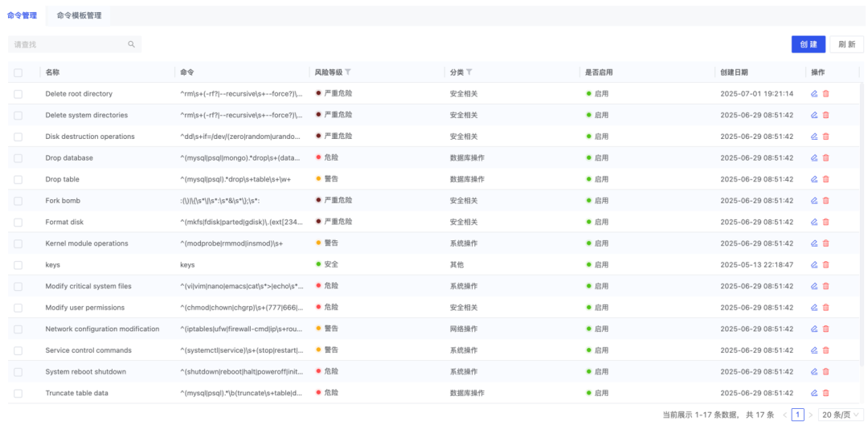This screenshot has height=425, width=868.
Task: Edit the Delete root directory command
Action: coord(813,93)
